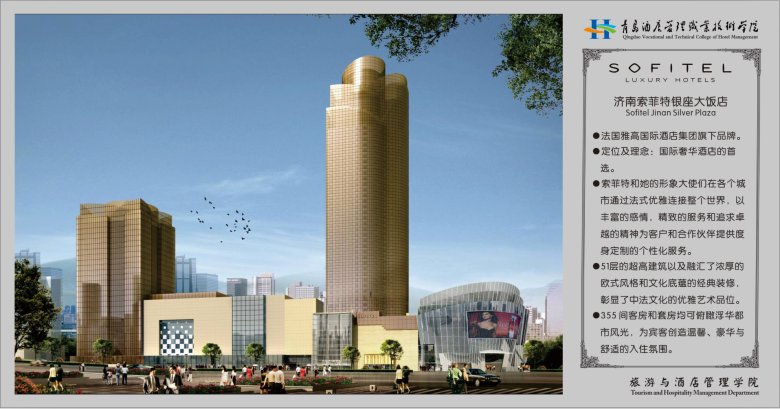Click the black car on the street
780x409 pixels.
[x=483, y=378]
